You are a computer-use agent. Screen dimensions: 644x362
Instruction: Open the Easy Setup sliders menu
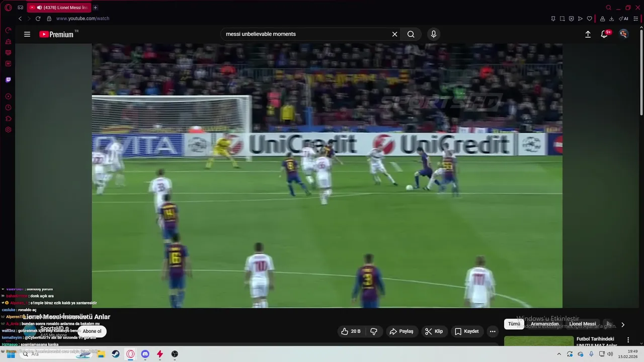click(x=636, y=19)
